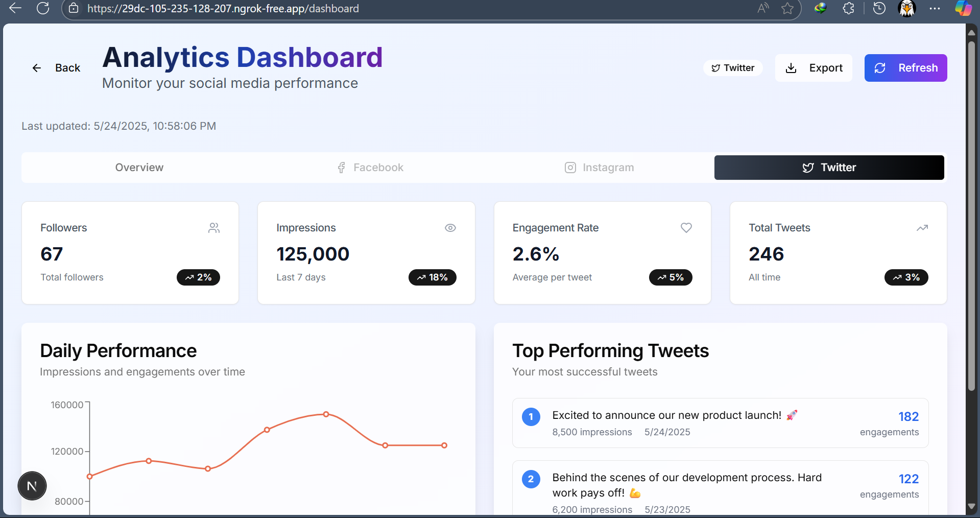Screen dimensions: 980x518
Task: Open browser history icon
Action: 879,9
